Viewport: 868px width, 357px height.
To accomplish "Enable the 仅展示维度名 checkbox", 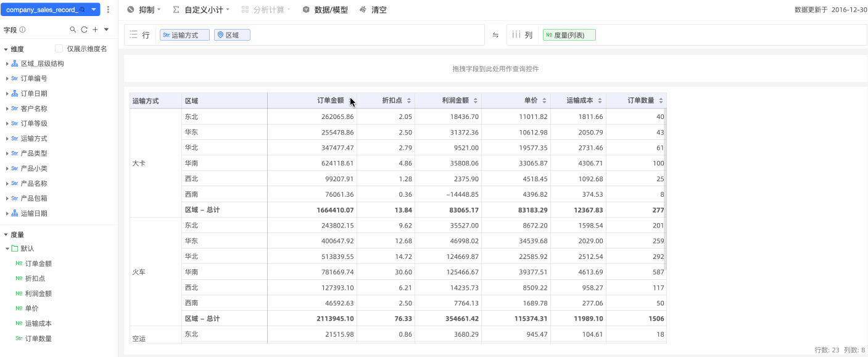I will click(x=59, y=49).
